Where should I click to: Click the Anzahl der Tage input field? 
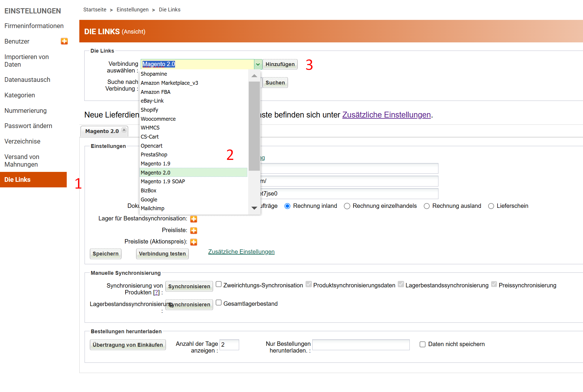click(229, 345)
